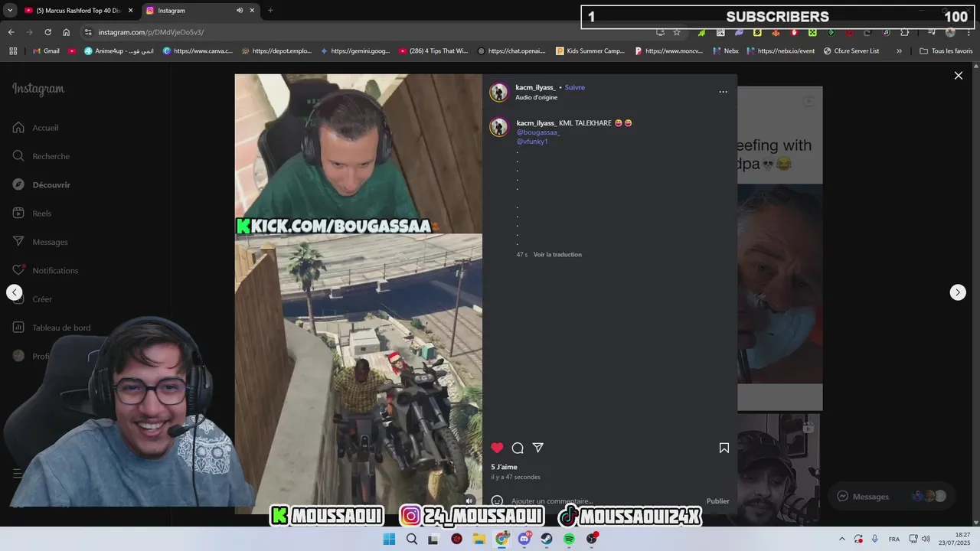Open a new browser tab
The height and width of the screenshot is (551, 980).
pos(270,11)
